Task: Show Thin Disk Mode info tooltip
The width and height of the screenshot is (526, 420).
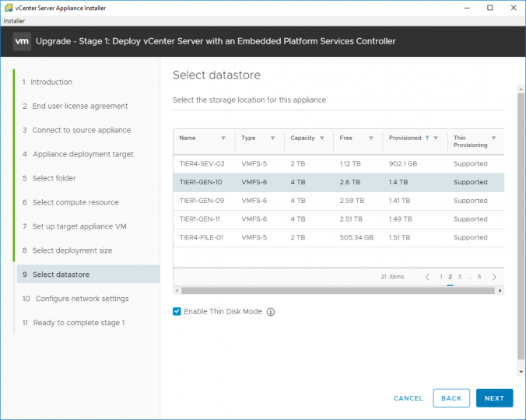Action: (271, 312)
